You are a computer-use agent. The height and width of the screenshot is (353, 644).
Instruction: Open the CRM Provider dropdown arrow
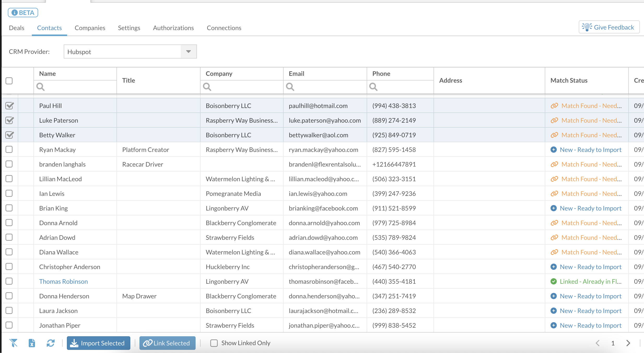coord(188,52)
